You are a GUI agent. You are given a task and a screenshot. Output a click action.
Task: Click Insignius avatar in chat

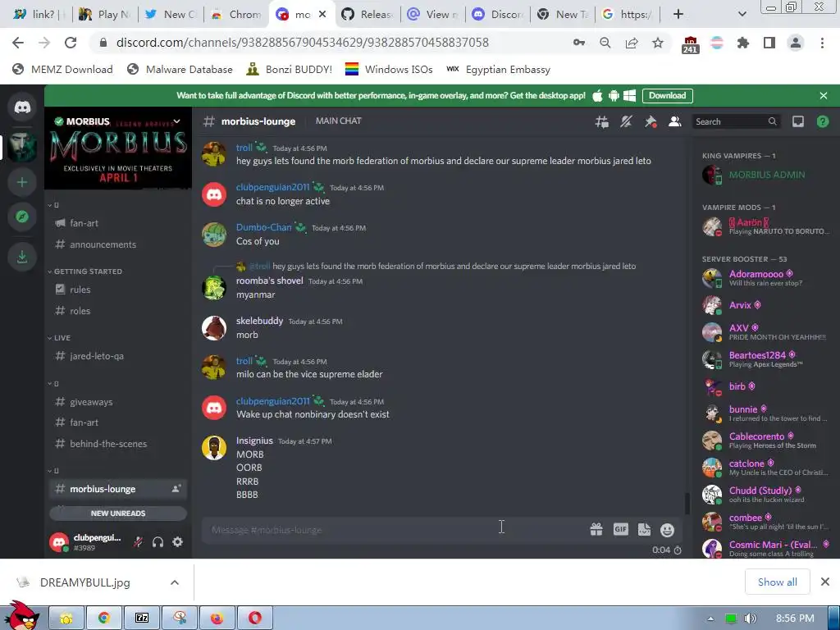pos(214,448)
